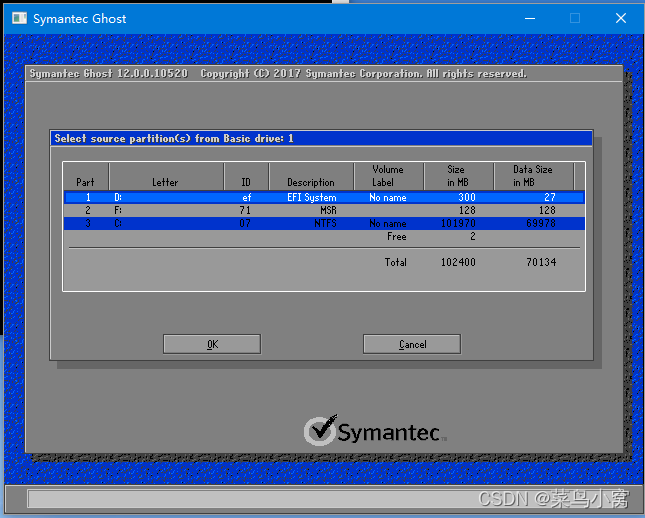Click No name label of NTFS partition
645x518 pixels.
(x=387, y=223)
